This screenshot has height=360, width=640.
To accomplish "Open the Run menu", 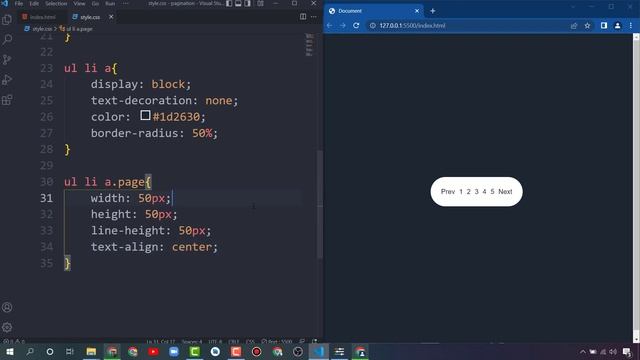I will [x=110, y=3].
